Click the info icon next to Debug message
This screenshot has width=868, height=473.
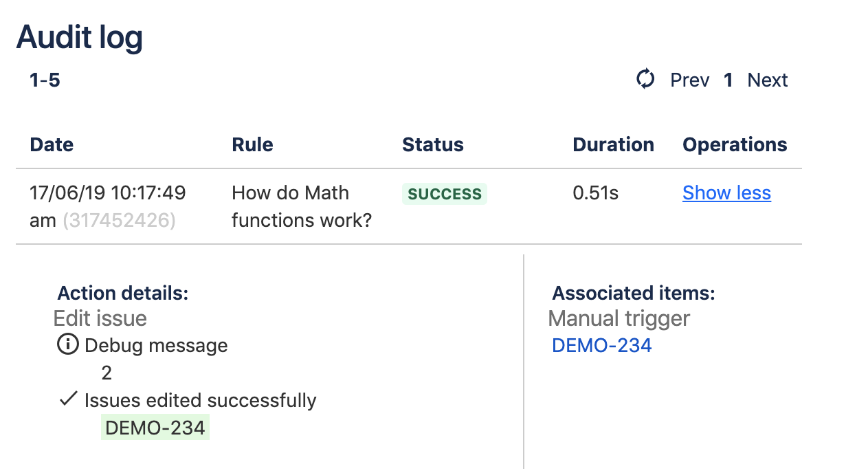click(x=67, y=344)
